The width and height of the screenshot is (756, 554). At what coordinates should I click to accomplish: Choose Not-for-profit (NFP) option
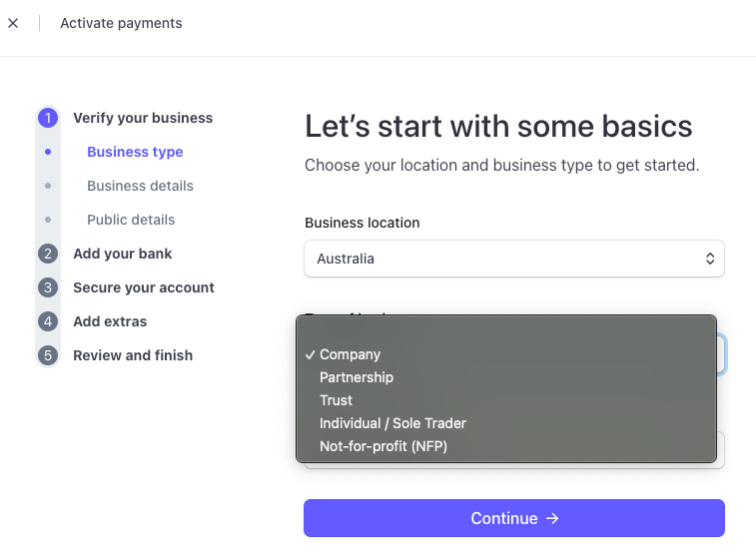(382, 446)
